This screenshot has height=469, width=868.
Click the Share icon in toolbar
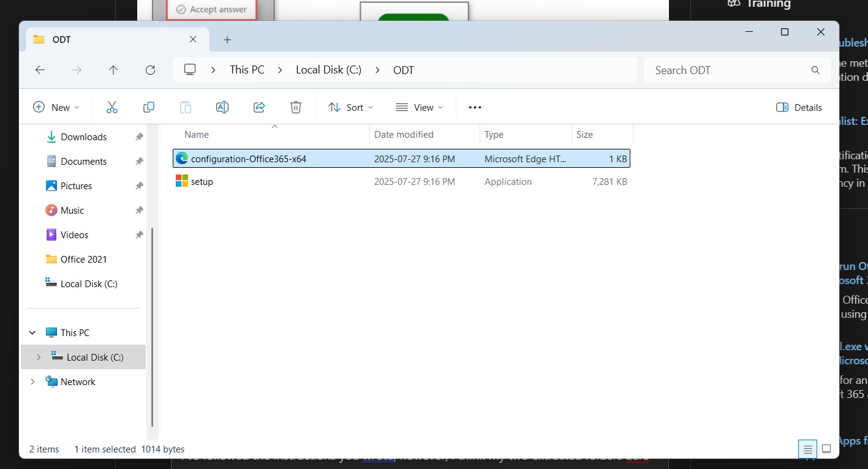coord(259,107)
